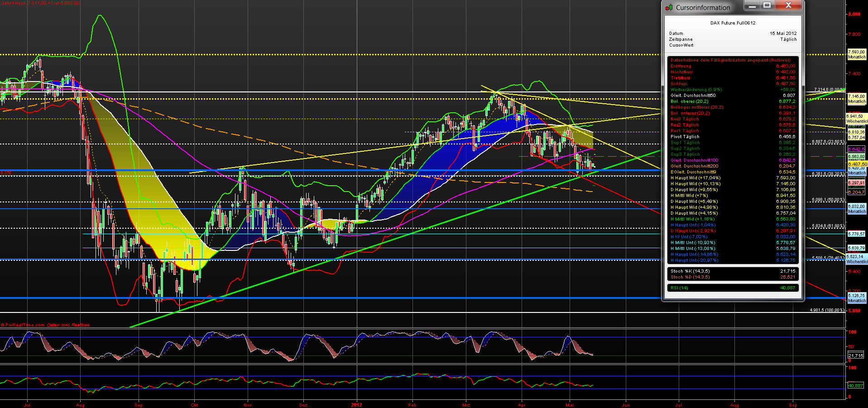This screenshot has width=868, height=408.
Task: Click the Okt label on the time axis
Action: point(195,405)
